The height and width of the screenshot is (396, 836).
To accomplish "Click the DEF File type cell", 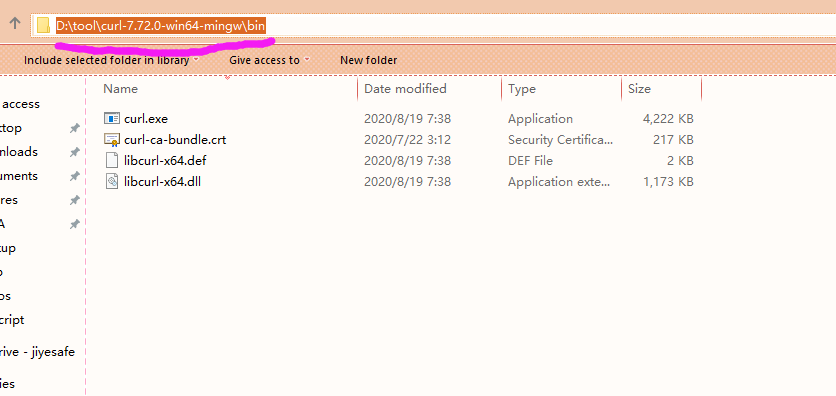I will 530,160.
